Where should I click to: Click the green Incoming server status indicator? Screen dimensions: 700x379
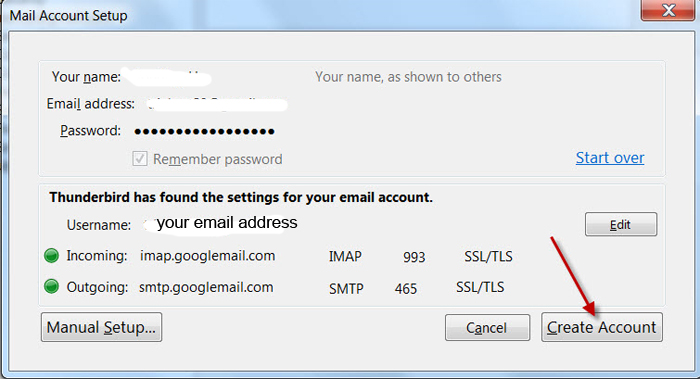coord(51,256)
